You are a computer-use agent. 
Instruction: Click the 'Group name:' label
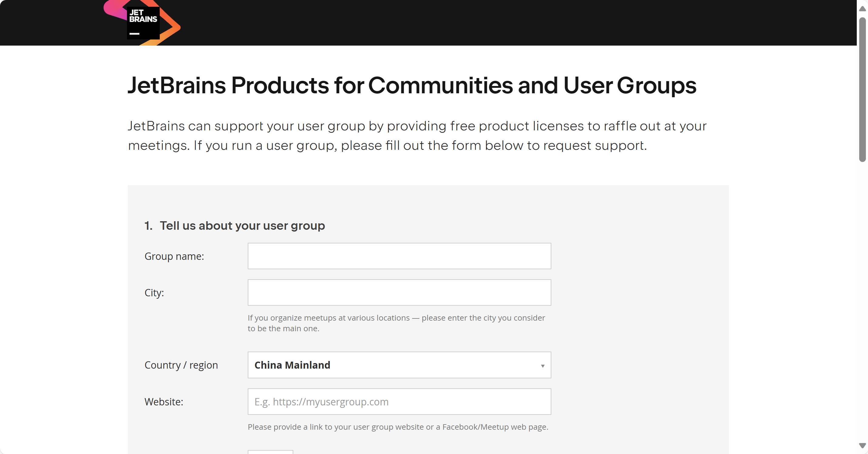click(x=174, y=256)
